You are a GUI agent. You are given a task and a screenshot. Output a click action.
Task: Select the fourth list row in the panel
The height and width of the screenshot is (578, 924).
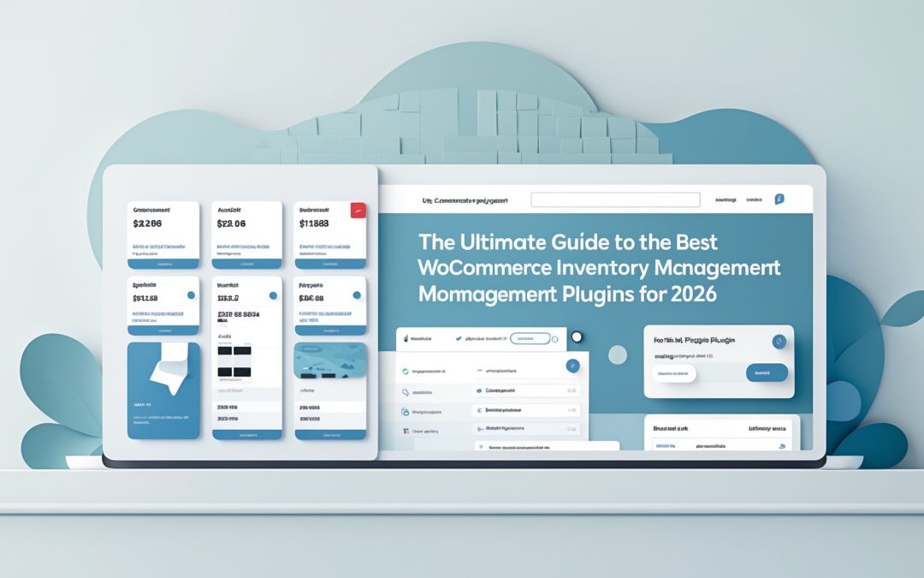pos(526,429)
